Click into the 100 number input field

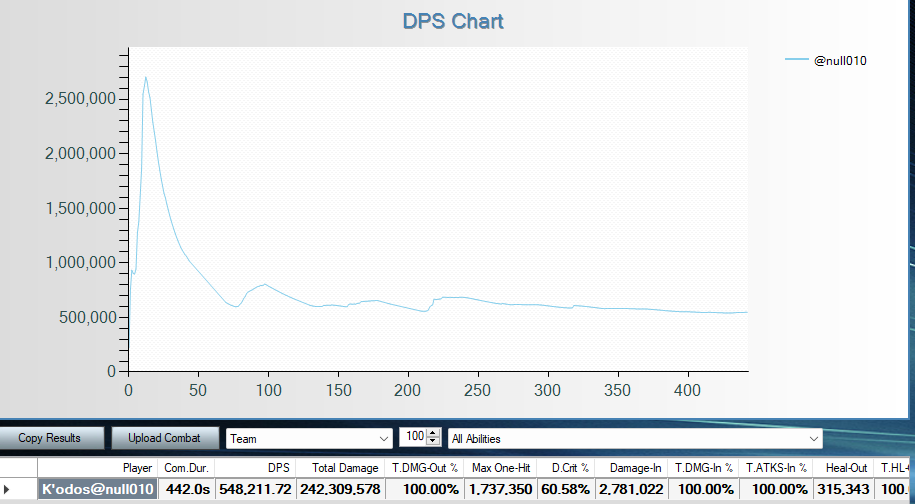(411, 437)
